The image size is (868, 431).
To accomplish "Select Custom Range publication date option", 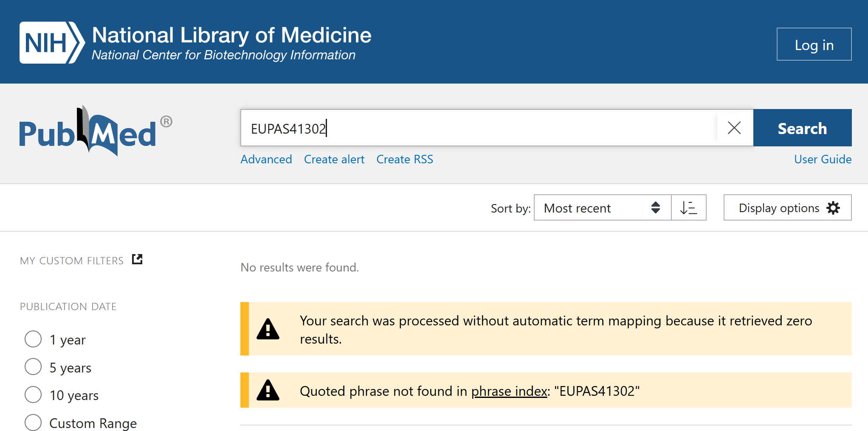I will tap(33, 423).
